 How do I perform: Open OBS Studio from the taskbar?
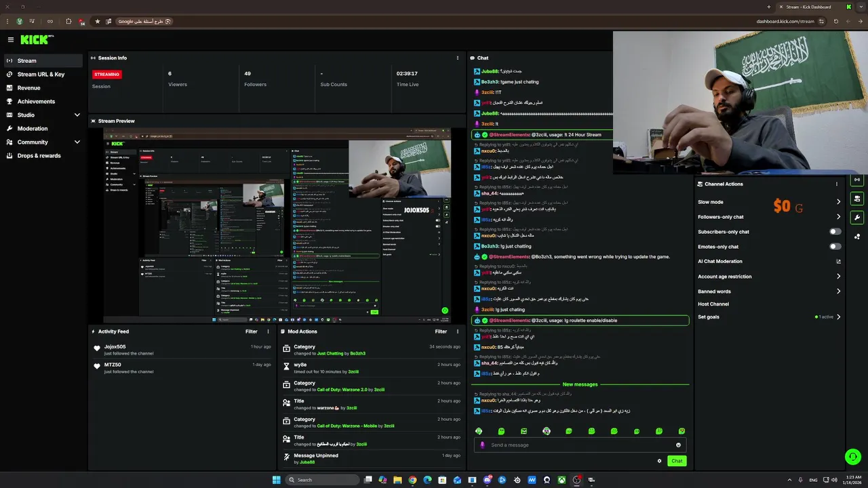pos(577,480)
